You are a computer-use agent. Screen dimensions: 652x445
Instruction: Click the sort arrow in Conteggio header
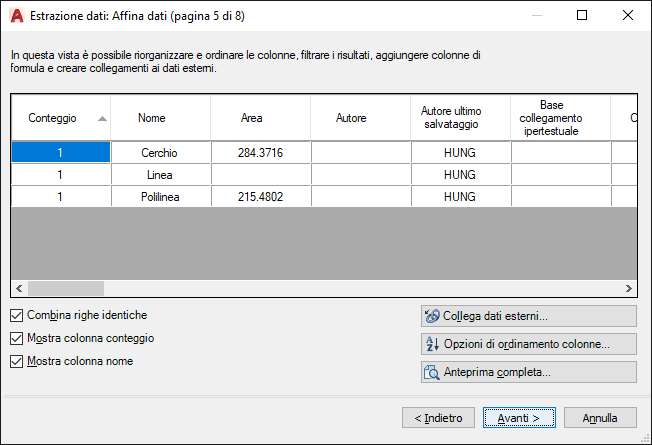[x=102, y=118]
